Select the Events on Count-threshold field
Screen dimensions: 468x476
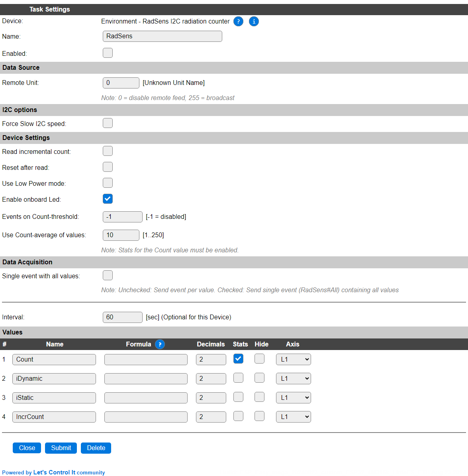pyautogui.click(x=123, y=217)
